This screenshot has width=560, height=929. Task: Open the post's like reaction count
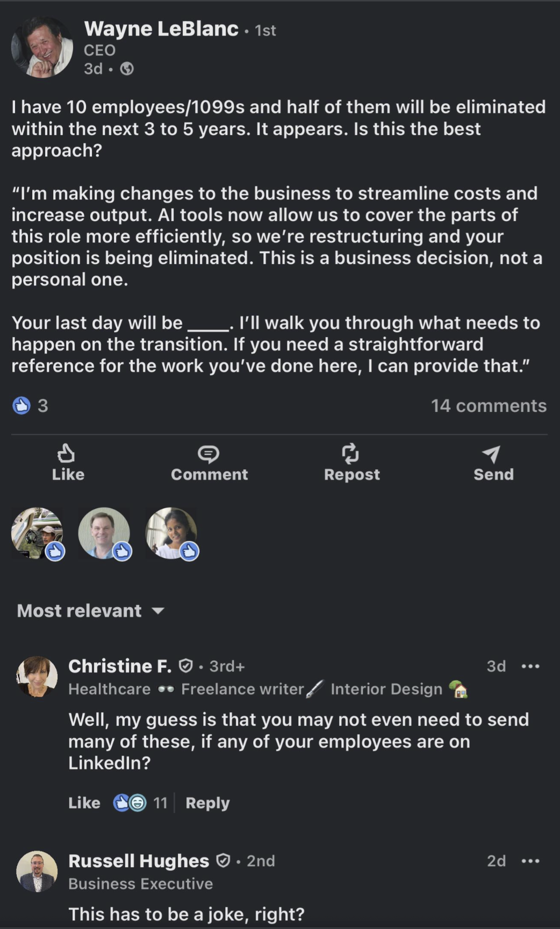click(x=30, y=405)
